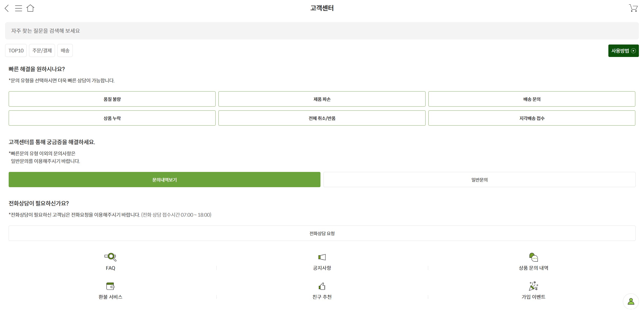Select the TOP10 tab

16,51
